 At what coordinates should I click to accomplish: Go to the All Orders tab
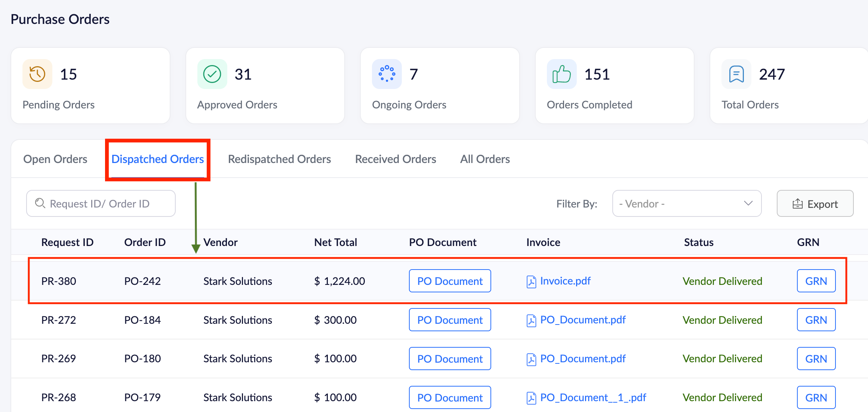(x=485, y=159)
